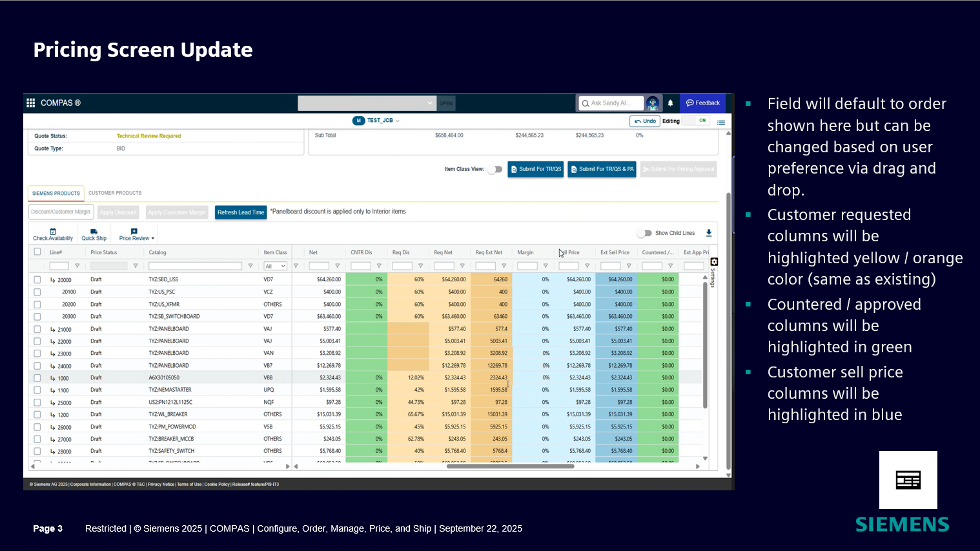Click the page vertical scrollbar thumb
Image resolution: width=980 pixels, height=551 pixels.
(x=729, y=330)
